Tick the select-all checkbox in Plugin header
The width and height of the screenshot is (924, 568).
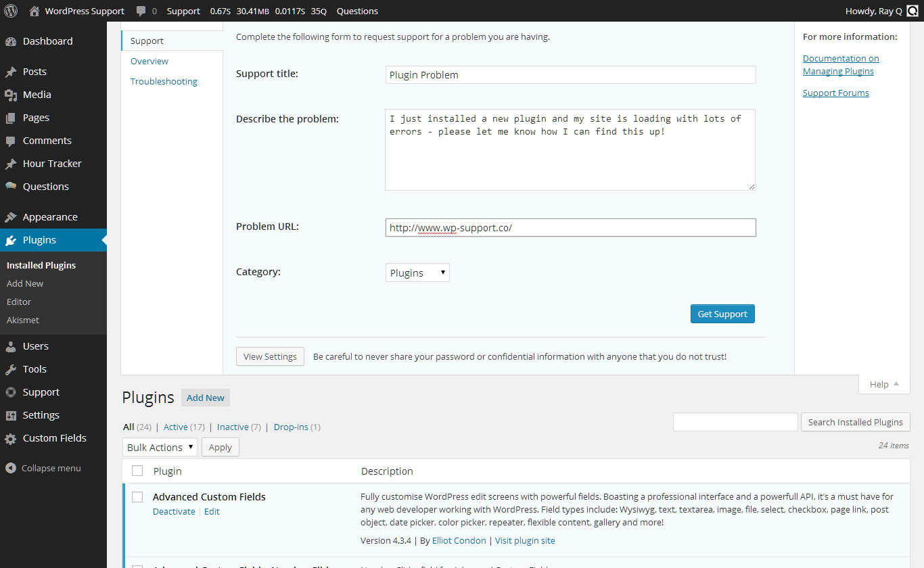click(137, 471)
